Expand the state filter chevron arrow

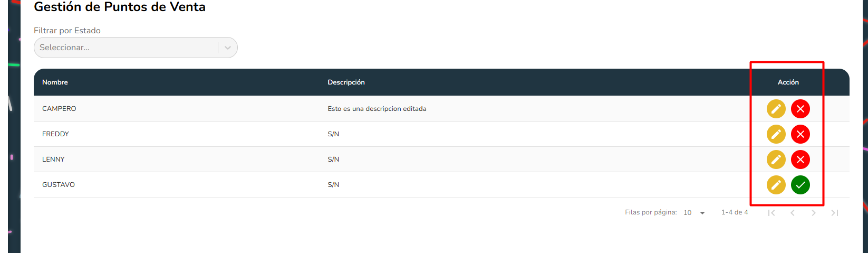coord(228,48)
